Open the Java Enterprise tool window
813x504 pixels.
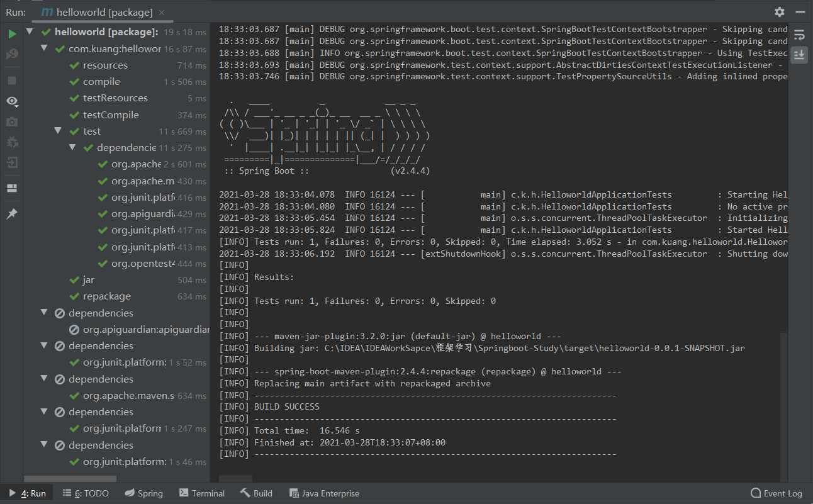point(324,493)
